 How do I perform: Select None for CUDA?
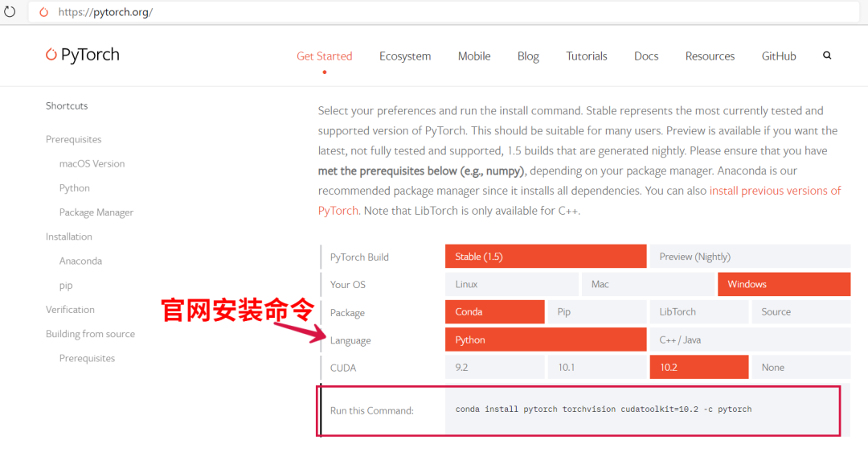(x=801, y=368)
